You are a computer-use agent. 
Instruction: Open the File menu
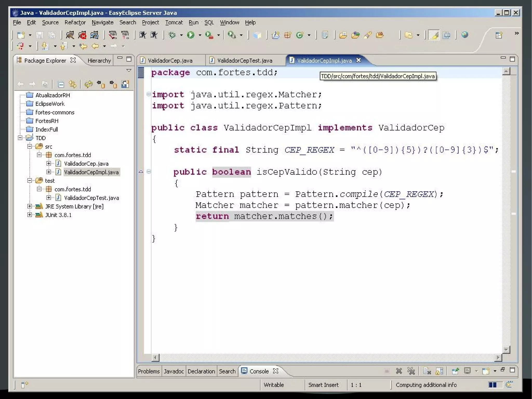pos(17,23)
